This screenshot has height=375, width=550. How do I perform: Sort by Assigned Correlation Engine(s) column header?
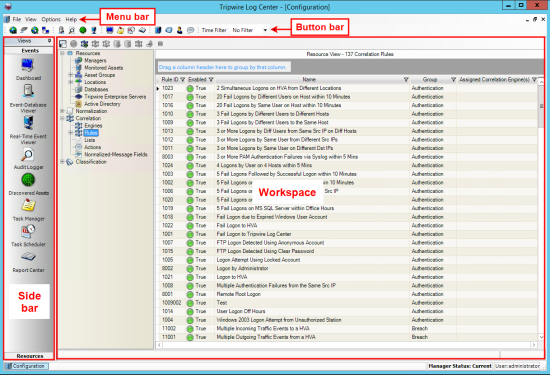(495, 80)
